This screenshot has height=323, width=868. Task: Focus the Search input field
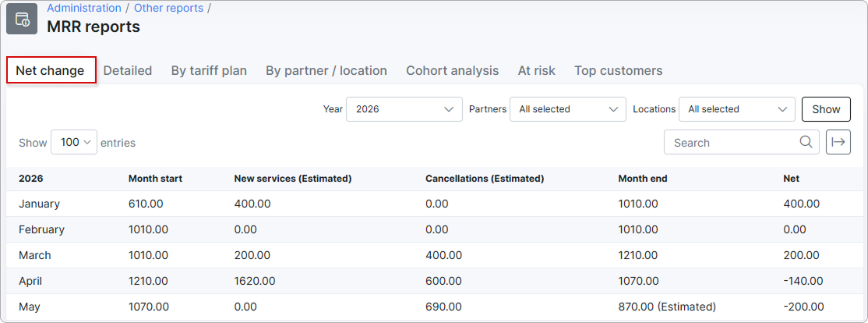(741, 143)
